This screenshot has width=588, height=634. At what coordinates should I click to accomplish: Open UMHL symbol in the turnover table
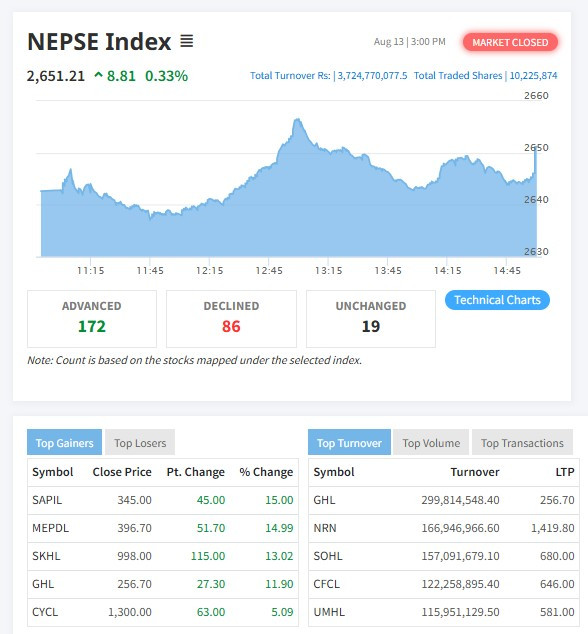329,612
